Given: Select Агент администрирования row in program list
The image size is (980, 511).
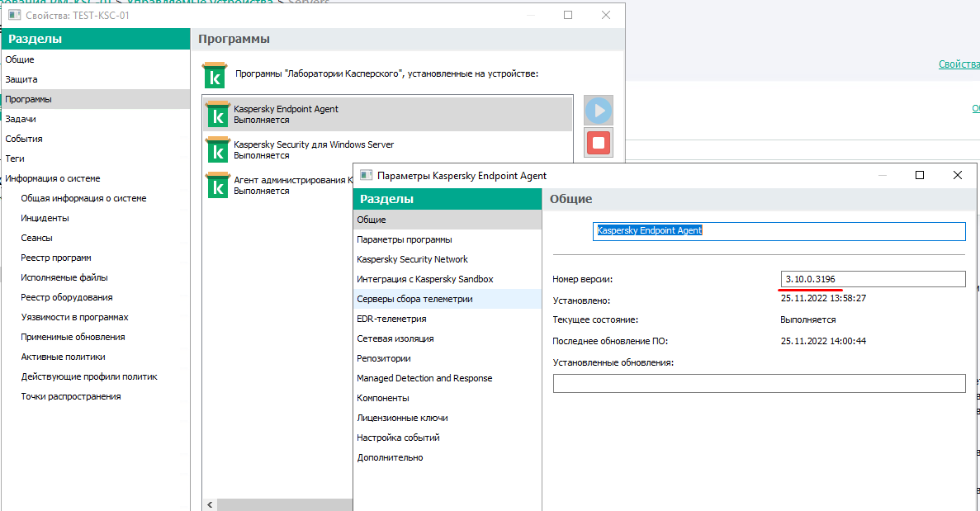Looking at the screenshot, I should (x=279, y=186).
